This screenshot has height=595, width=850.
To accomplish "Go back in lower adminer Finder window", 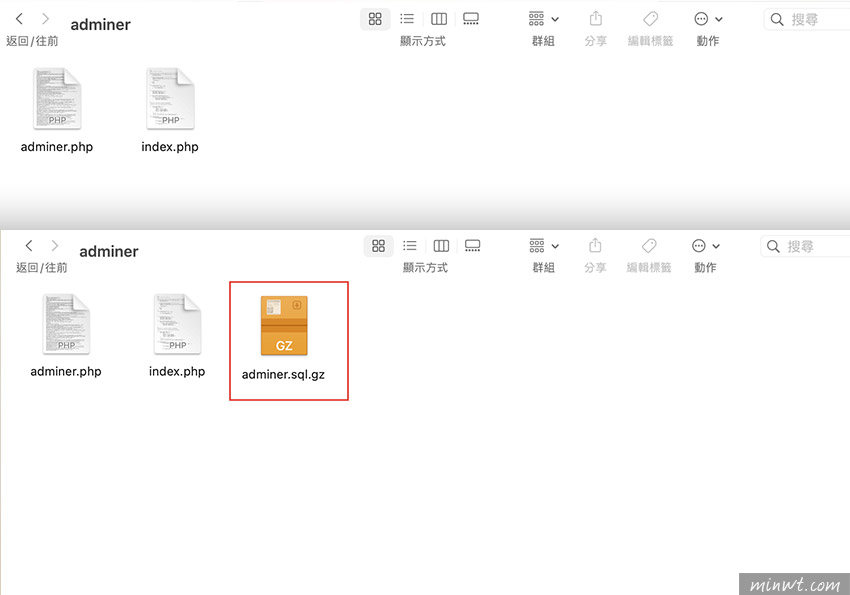I will [x=29, y=245].
